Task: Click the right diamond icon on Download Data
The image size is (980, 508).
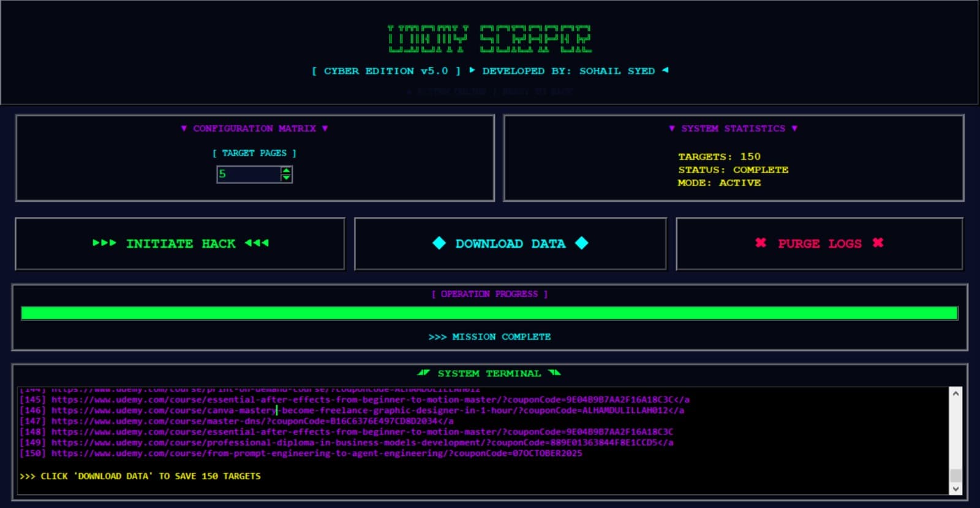Action: [x=582, y=243]
